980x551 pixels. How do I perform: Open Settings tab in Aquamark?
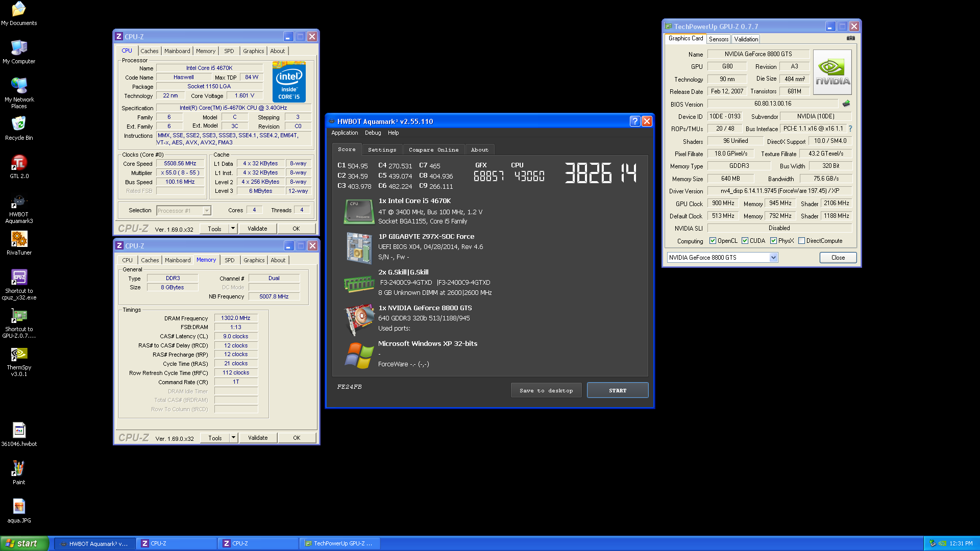382,149
